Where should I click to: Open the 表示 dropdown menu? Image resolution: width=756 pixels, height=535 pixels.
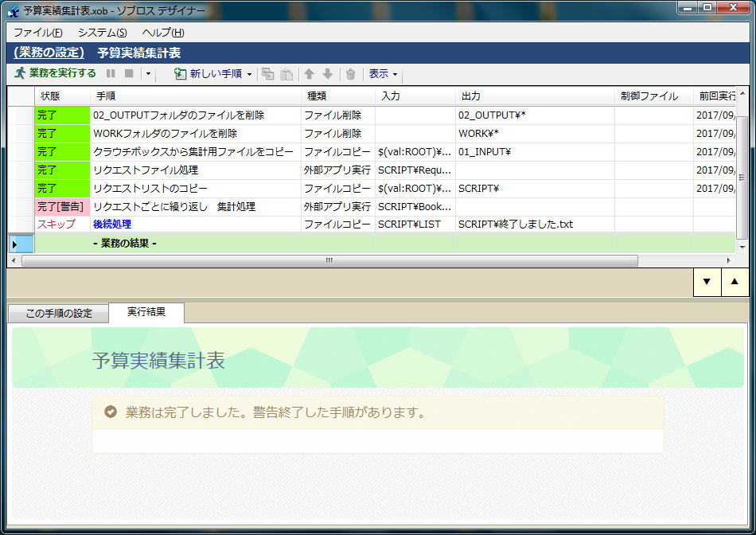coord(384,74)
